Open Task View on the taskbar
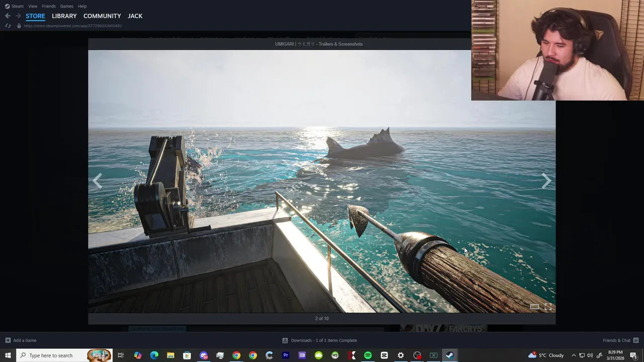This screenshot has height=362, width=644. pyautogui.click(x=121, y=355)
